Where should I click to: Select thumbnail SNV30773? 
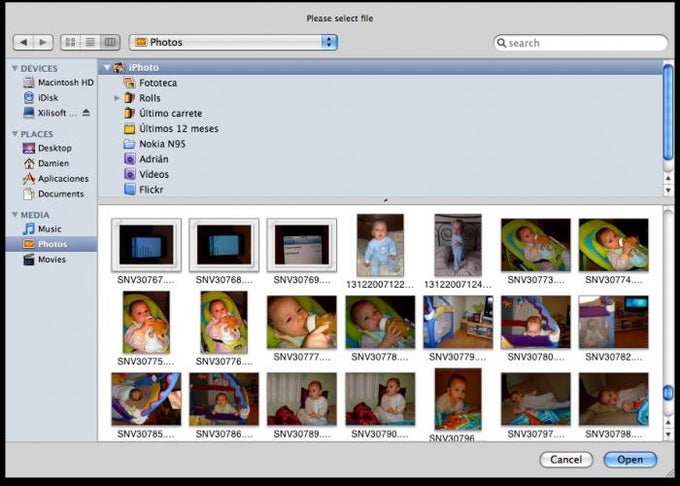(x=536, y=245)
